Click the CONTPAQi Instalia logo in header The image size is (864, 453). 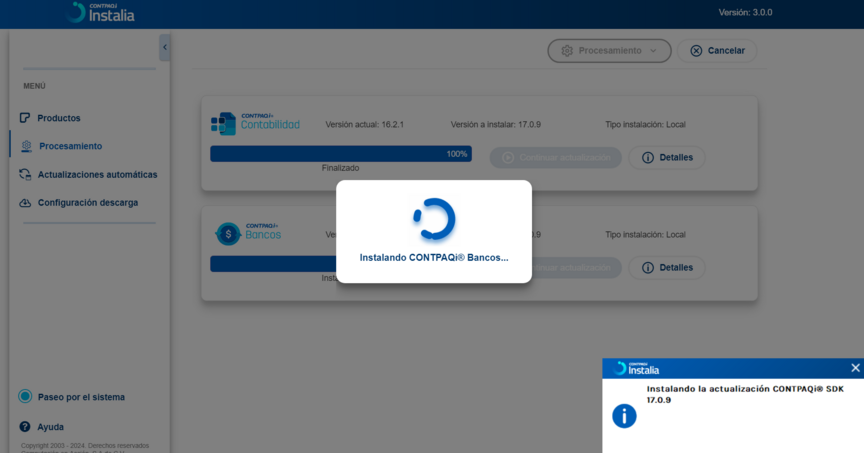(100, 13)
